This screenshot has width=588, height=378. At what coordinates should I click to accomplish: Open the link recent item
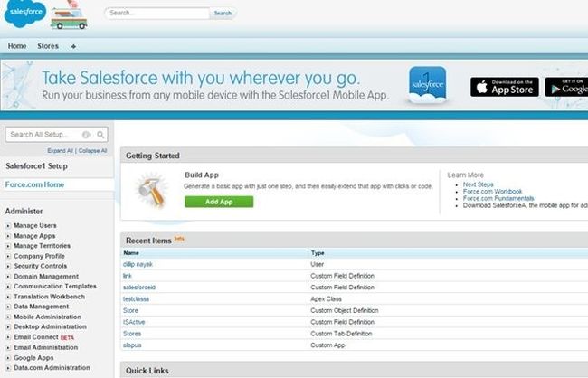pyautogui.click(x=128, y=276)
